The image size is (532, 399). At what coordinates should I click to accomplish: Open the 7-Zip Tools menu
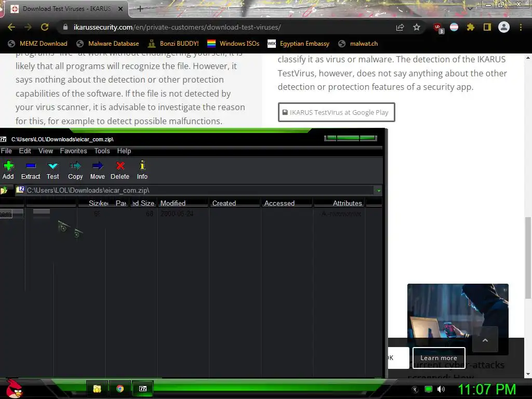(102, 151)
